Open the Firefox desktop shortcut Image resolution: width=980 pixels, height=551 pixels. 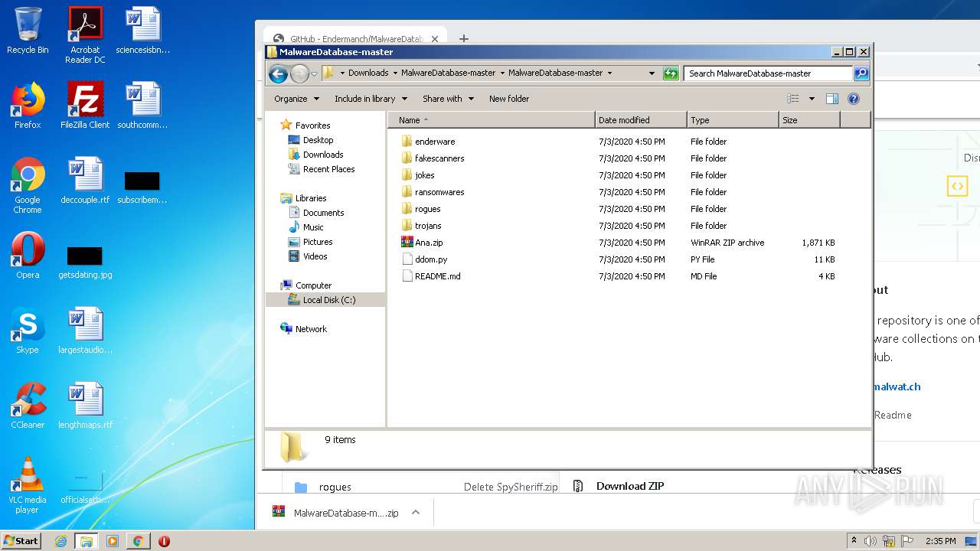point(28,106)
